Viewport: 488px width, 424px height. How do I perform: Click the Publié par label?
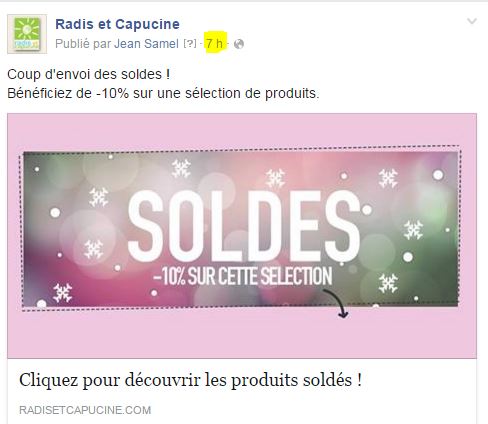83,44
